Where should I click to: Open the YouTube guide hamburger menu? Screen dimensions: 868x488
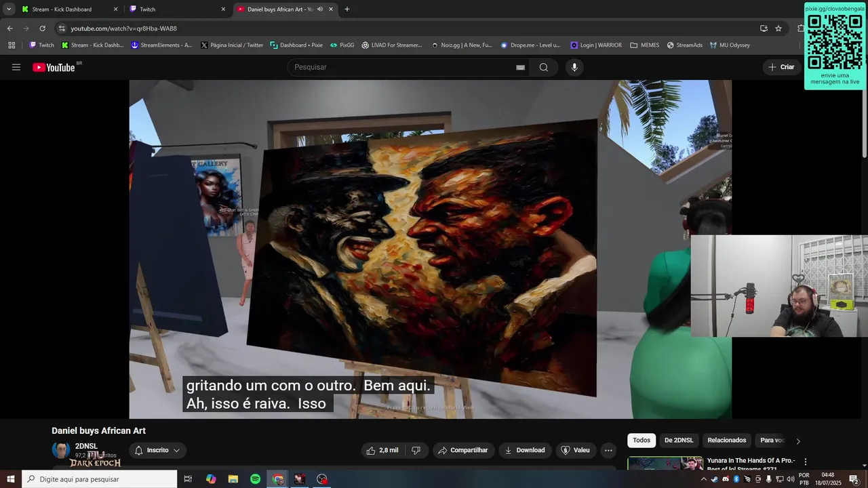tap(16, 67)
